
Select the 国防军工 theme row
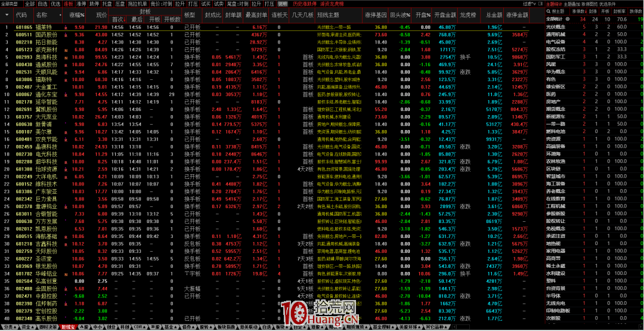tap(595, 57)
